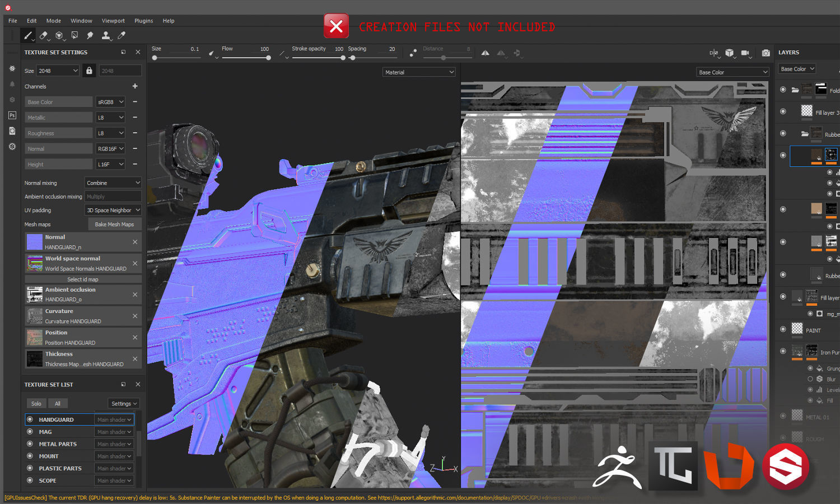Toggle lazy mouse icon beside Distance

[x=413, y=53]
